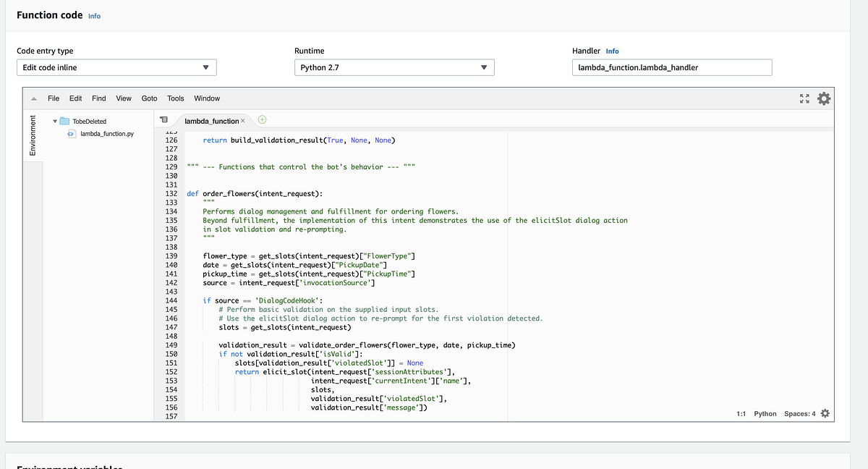Viewport: 868px width, 469px height.
Task: Open the File menu
Action: (x=54, y=98)
